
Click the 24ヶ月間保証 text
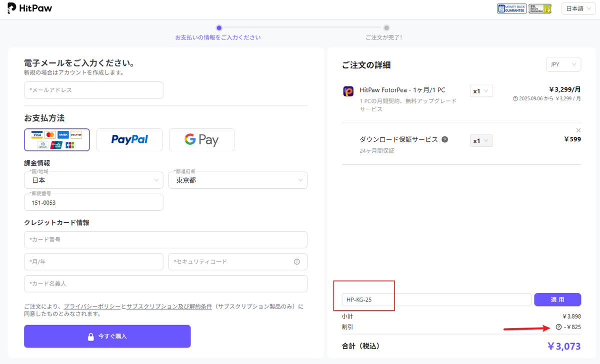377,151
